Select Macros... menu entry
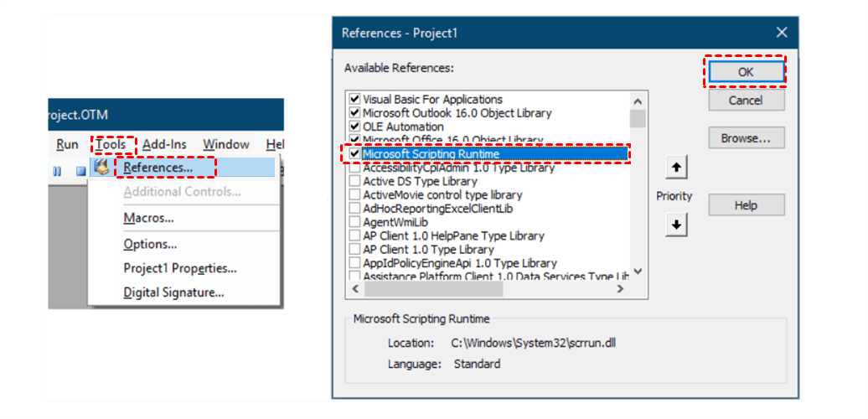This screenshot has width=868, height=419. (148, 218)
